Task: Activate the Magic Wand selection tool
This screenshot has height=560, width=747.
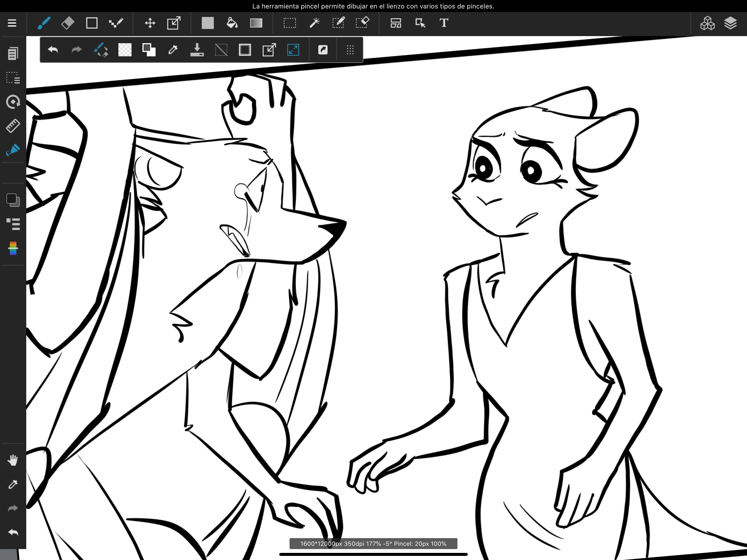Action: [314, 23]
